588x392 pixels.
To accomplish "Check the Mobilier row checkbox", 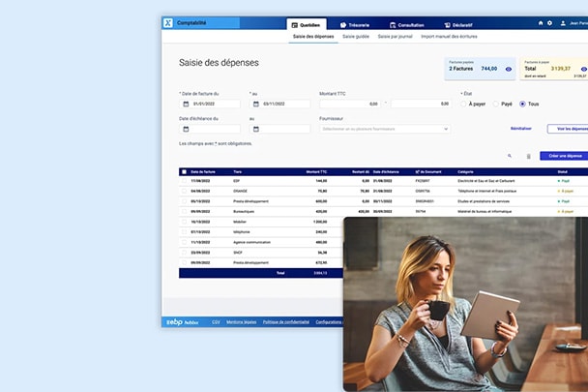I will pyautogui.click(x=184, y=222).
